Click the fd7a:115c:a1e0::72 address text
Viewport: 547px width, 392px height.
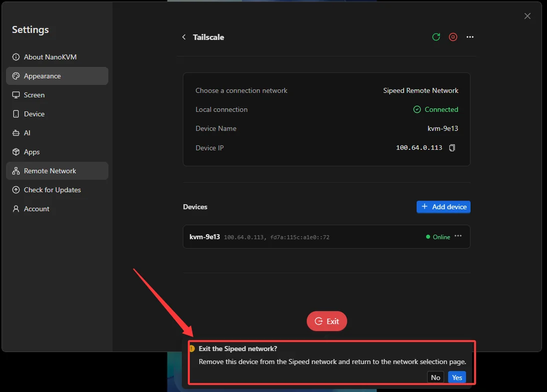pyautogui.click(x=300, y=238)
